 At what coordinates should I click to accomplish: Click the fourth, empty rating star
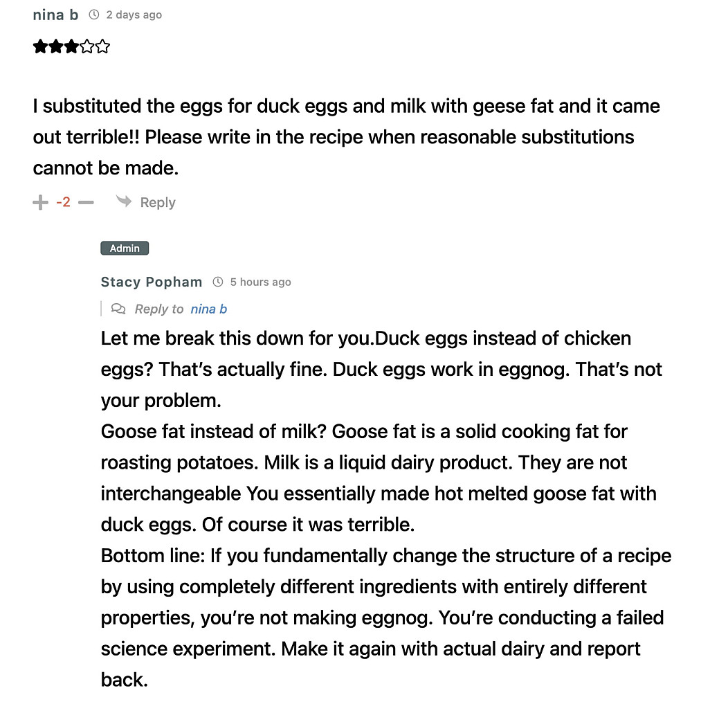(87, 47)
